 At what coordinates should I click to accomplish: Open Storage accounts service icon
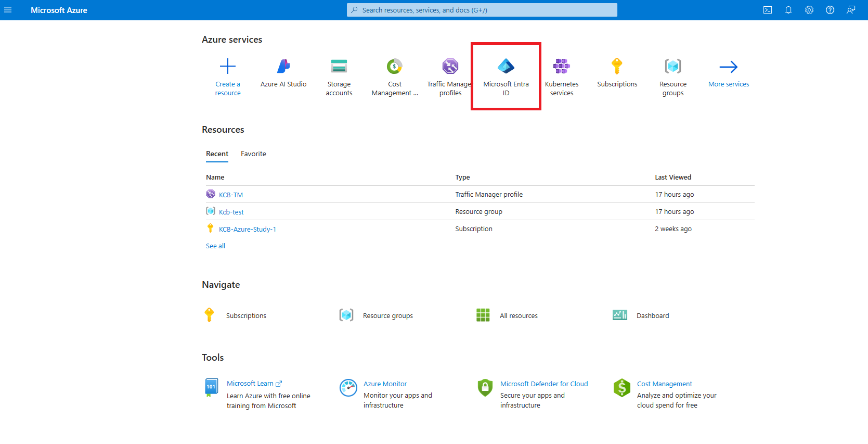coord(339,66)
